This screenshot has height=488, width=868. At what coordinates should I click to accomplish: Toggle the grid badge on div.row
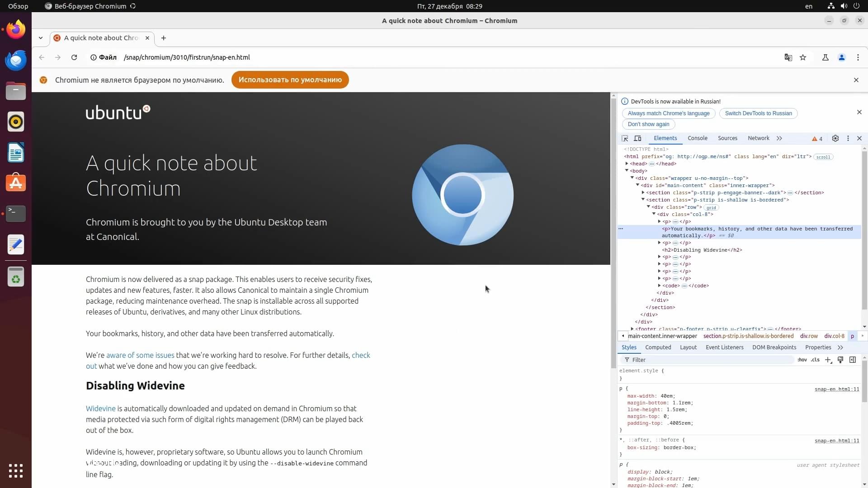click(x=711, y=207)
